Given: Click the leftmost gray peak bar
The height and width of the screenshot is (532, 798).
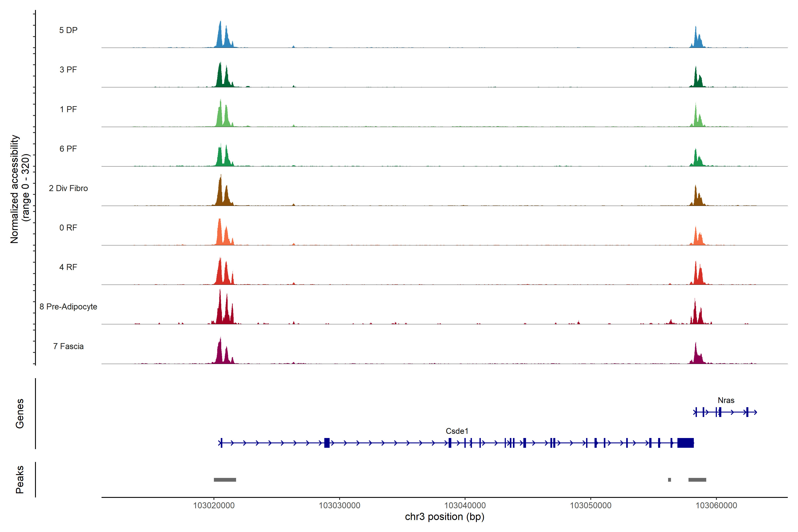Looking at the screenshot, I should point(225,480).
